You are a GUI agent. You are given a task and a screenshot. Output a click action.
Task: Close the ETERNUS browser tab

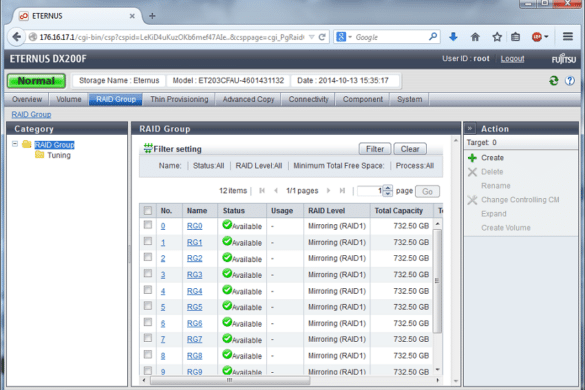132,16
